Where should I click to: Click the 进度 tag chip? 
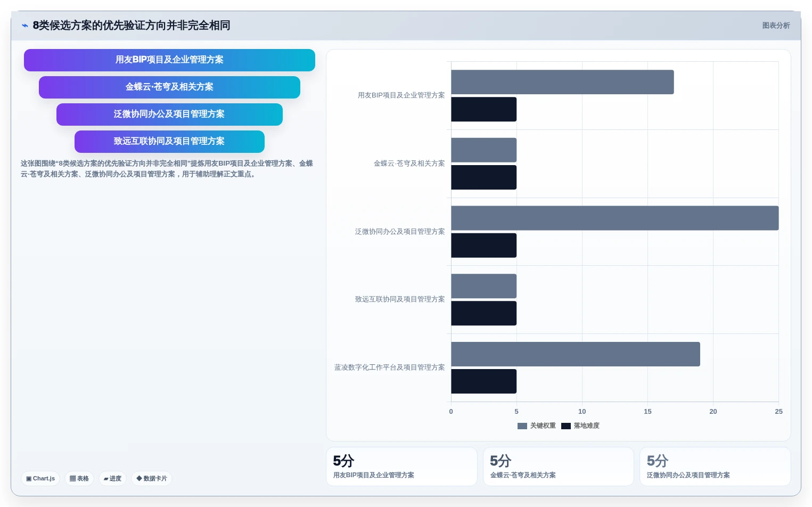coord(112,478)
